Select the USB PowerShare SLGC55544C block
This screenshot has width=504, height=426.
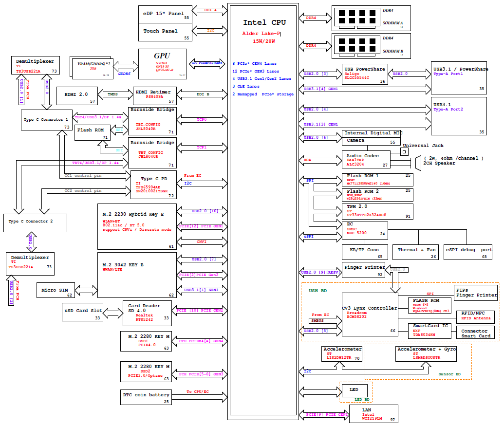364,74
